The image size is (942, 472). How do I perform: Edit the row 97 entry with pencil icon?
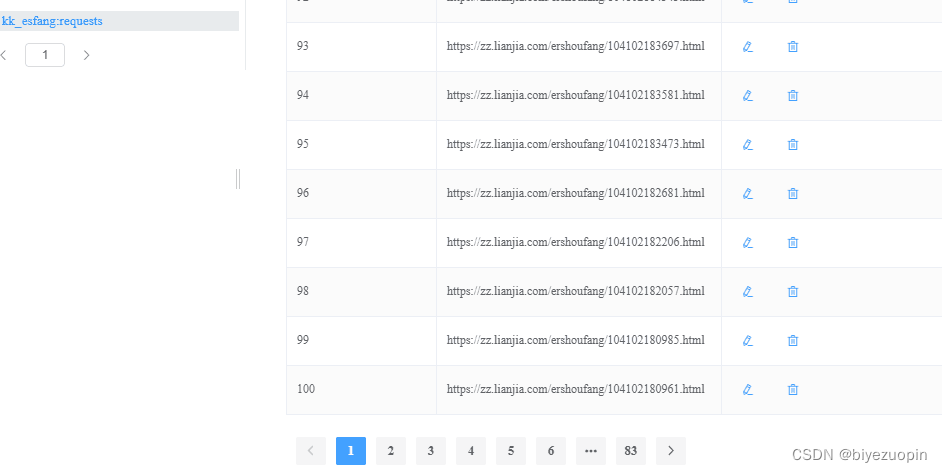(x=747, y=243)
